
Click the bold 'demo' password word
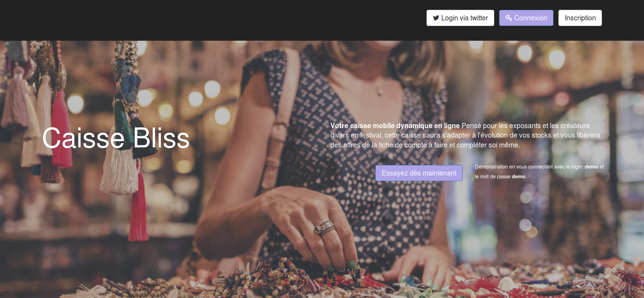coord(518,177)
